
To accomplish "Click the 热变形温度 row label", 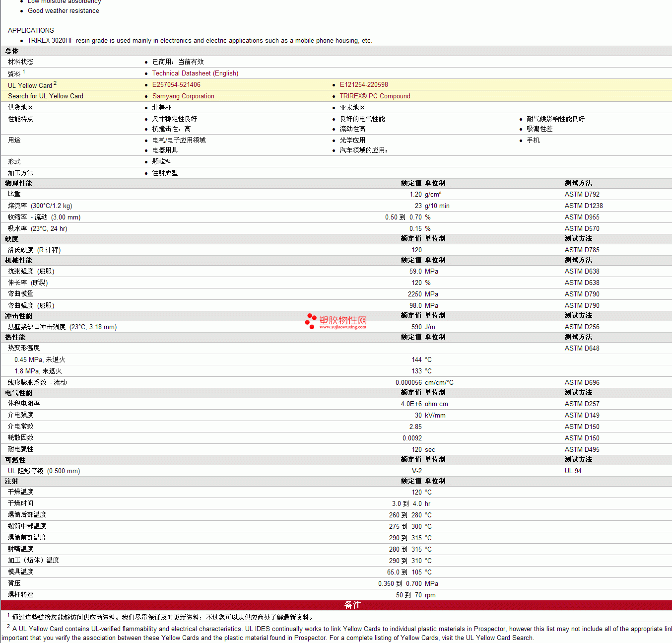I will pos(24,348).
